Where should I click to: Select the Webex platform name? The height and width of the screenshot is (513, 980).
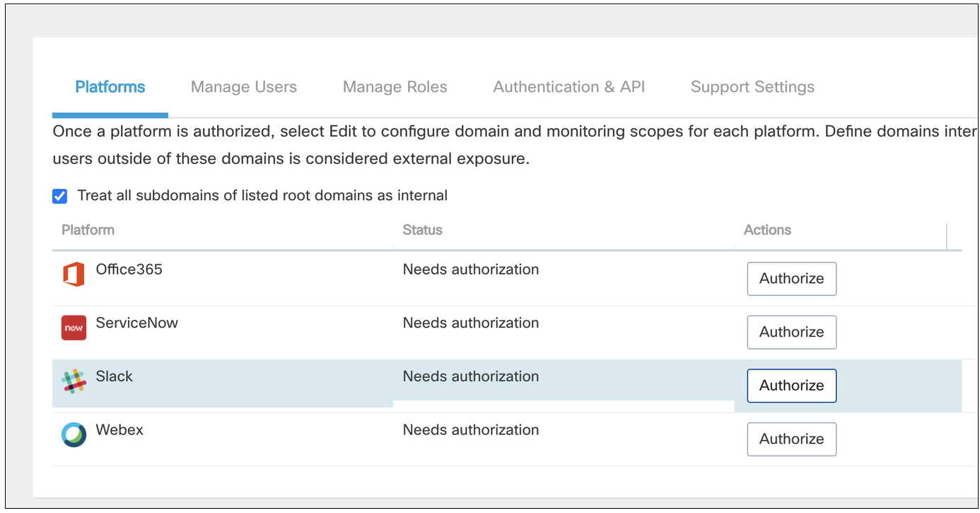coord(119,430)
